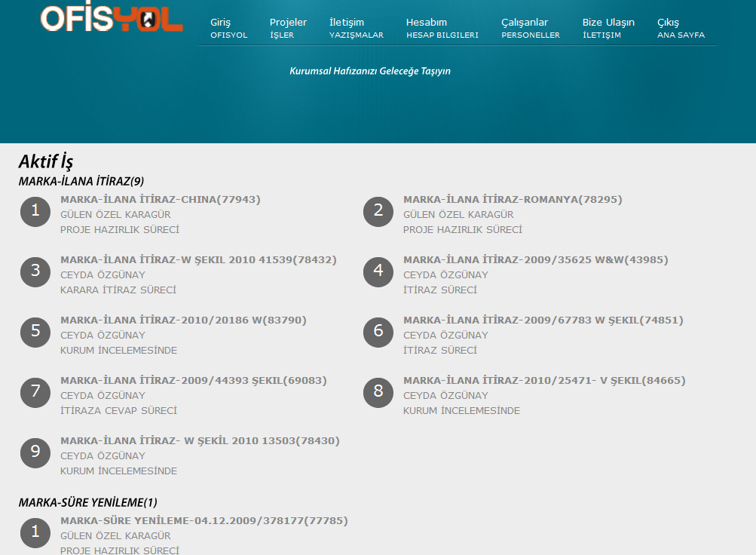Click Çıkış to log out

tap(681, 28)
